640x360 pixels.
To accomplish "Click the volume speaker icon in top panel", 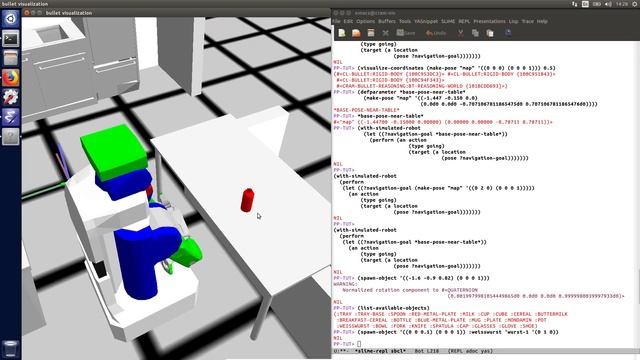I will pyautogui.click(x=608, y=4).
